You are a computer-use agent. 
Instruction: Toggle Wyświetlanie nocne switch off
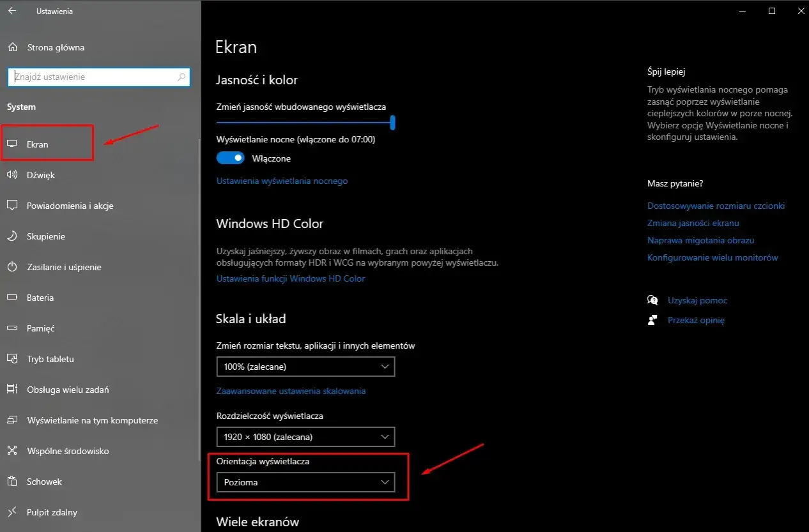click(230, 158)
